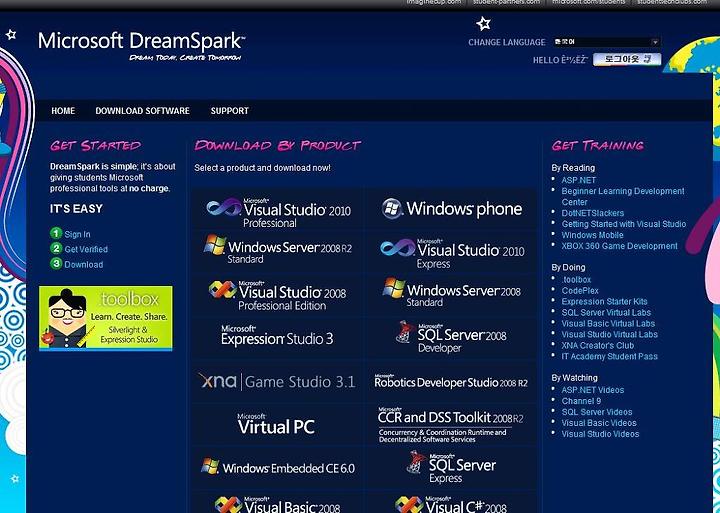Choose CCR and DSS Toolkit 2008 R2
This screenshot has width=720, height=513.
click(x=450, y=425)
